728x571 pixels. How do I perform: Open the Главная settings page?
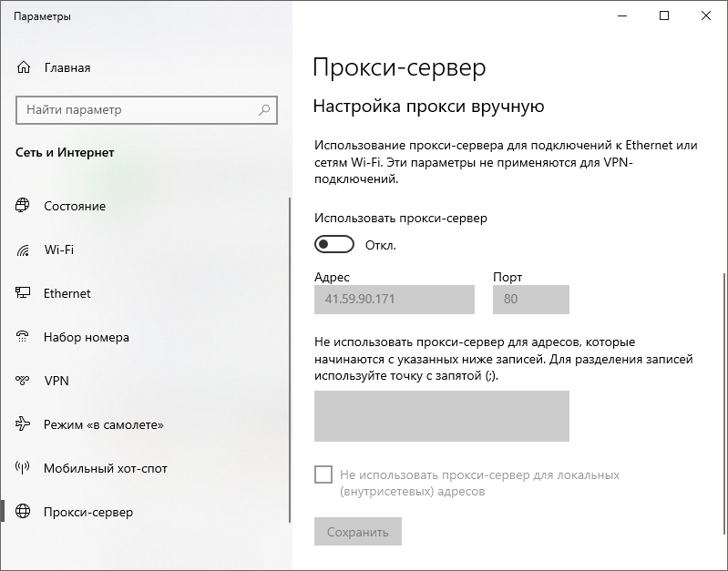[67, 67]
